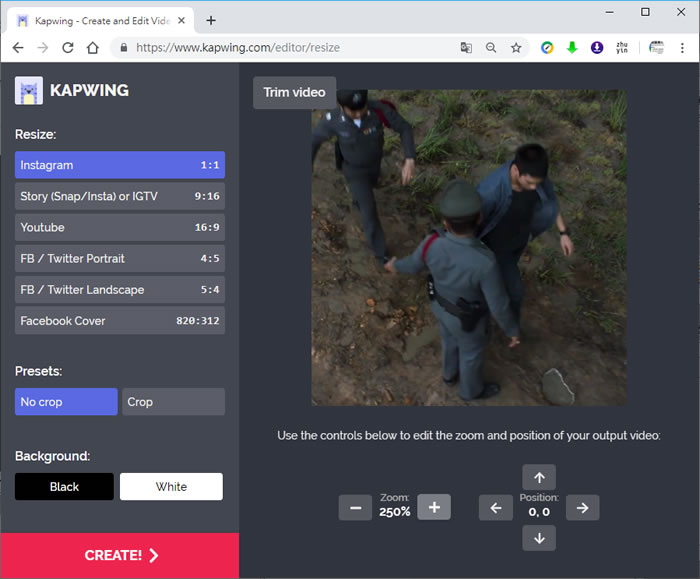Bookmark this page with star icon
The width and height of the screenshot is (700, 579).
coord(516,47)
